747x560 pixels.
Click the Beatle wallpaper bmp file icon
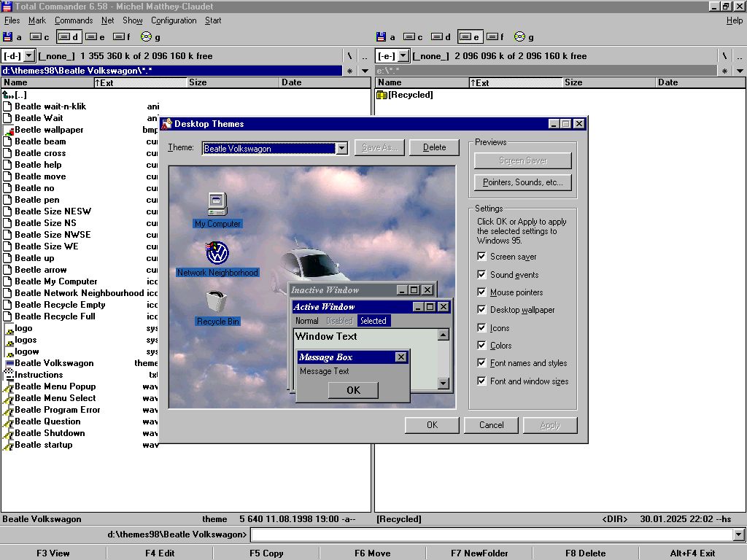[8, 130]
